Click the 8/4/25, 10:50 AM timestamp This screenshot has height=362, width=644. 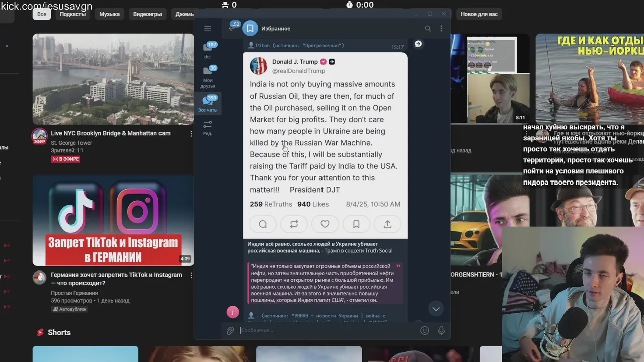tap(373, 204)
